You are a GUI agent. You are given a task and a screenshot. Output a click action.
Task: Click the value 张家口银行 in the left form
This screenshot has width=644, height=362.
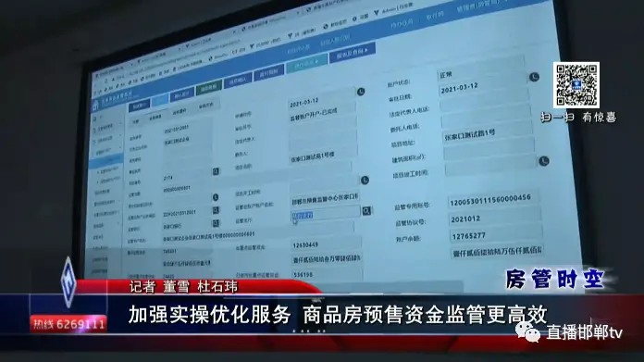[172, 226]
